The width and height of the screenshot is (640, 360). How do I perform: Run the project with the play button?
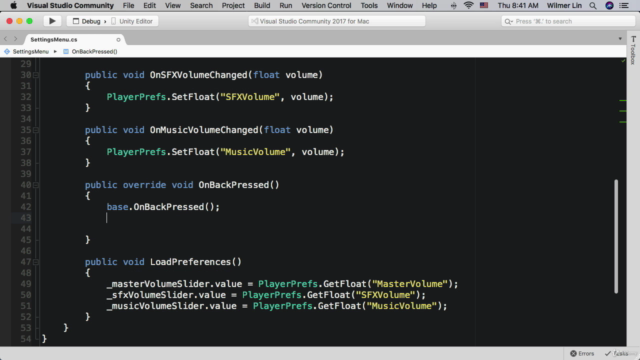click(x=52, y=21)
